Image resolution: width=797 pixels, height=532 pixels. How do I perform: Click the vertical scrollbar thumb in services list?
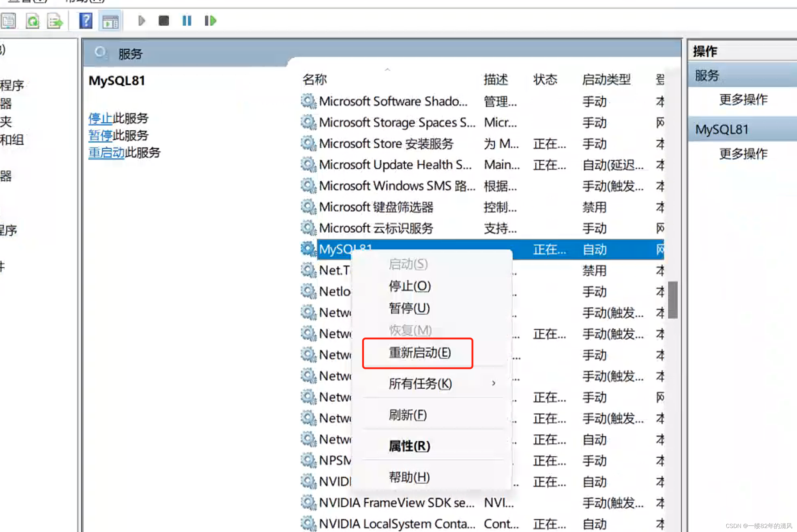click(673, 300)
